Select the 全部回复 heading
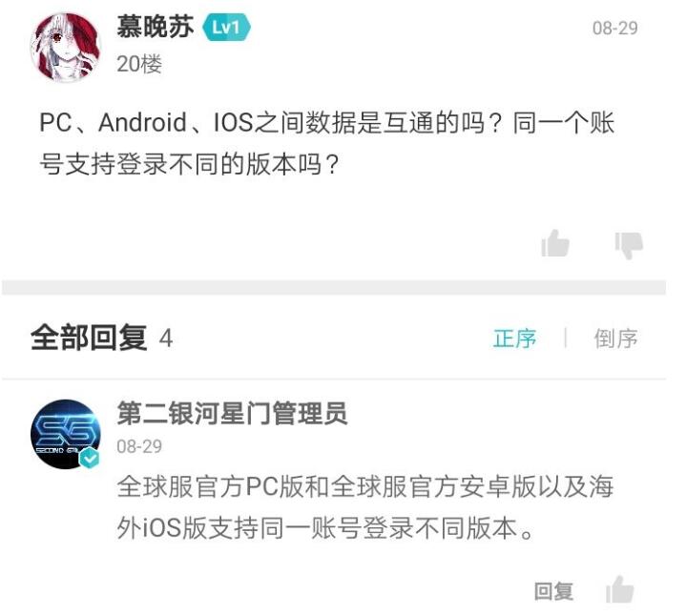The image size is (686, 616). pos(90,338)
